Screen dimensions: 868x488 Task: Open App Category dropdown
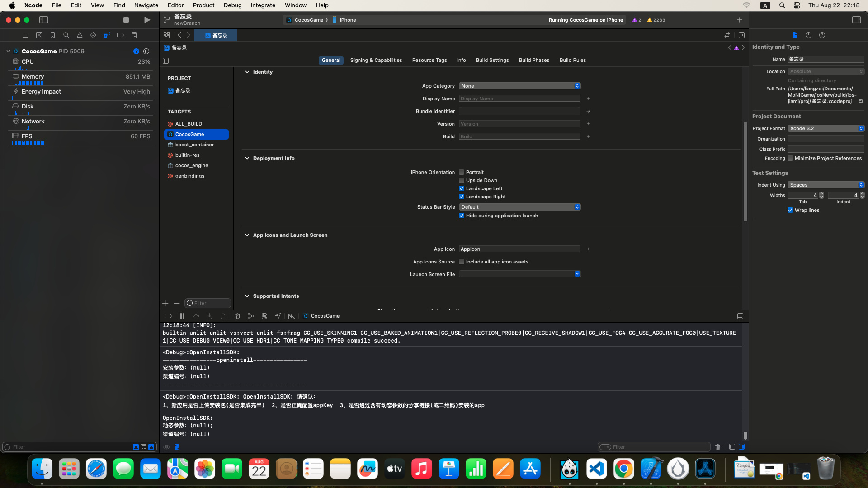(519, 86)
